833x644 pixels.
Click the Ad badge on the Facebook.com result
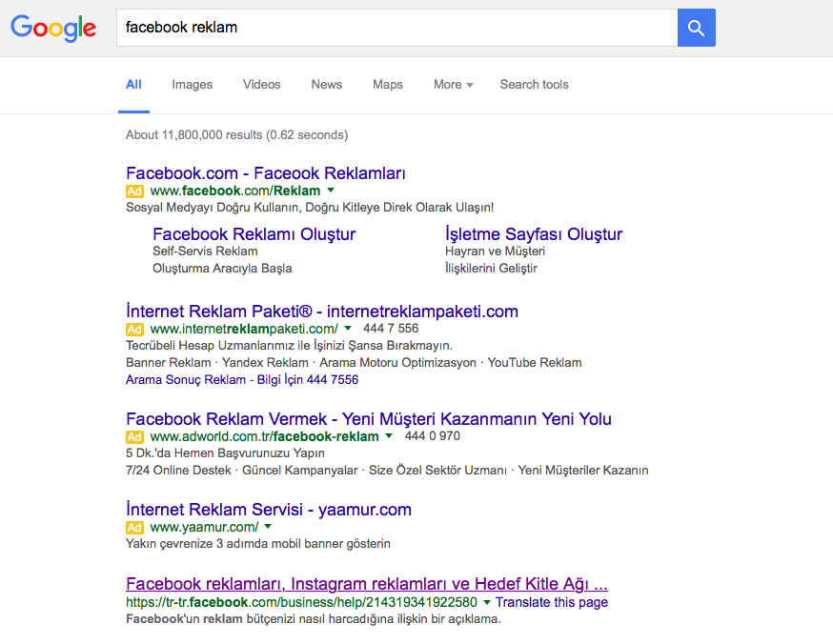[133, 191]
